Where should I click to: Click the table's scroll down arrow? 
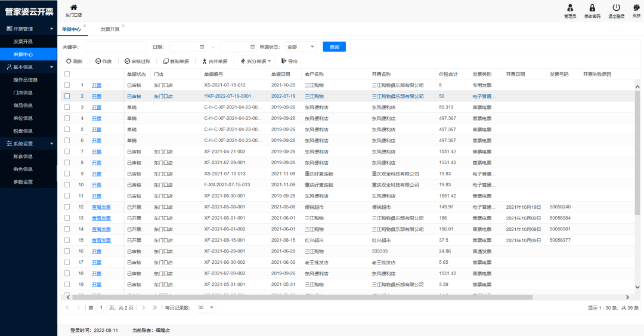pos(637,287)
